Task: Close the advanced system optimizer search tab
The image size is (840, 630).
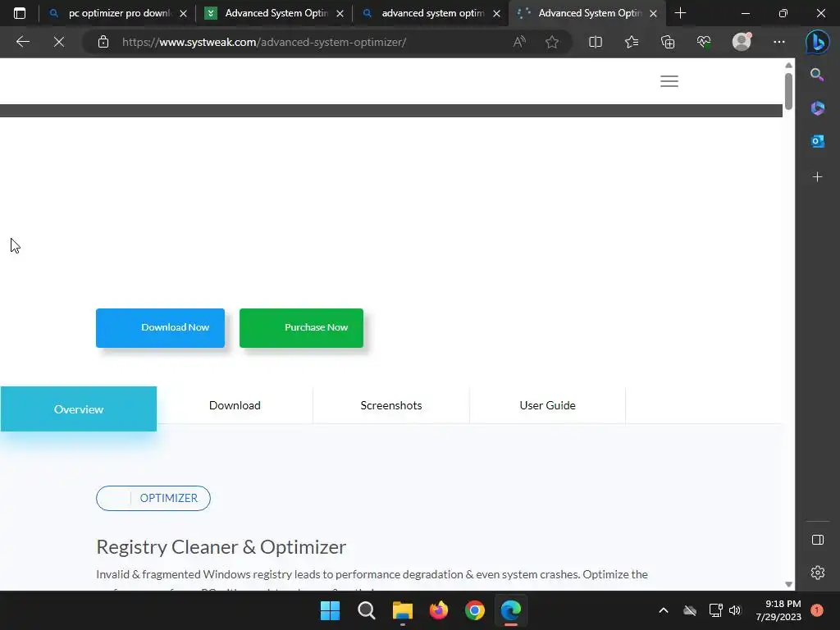Action: [496, 13]
